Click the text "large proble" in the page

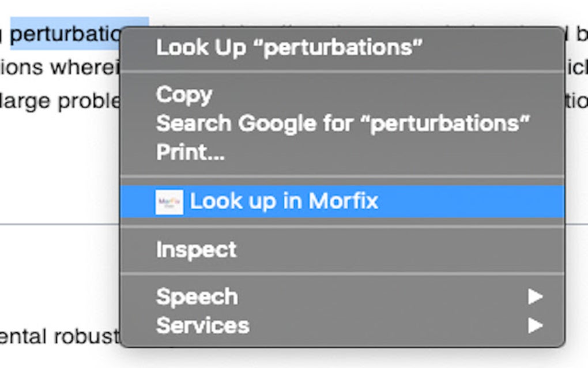61,101
